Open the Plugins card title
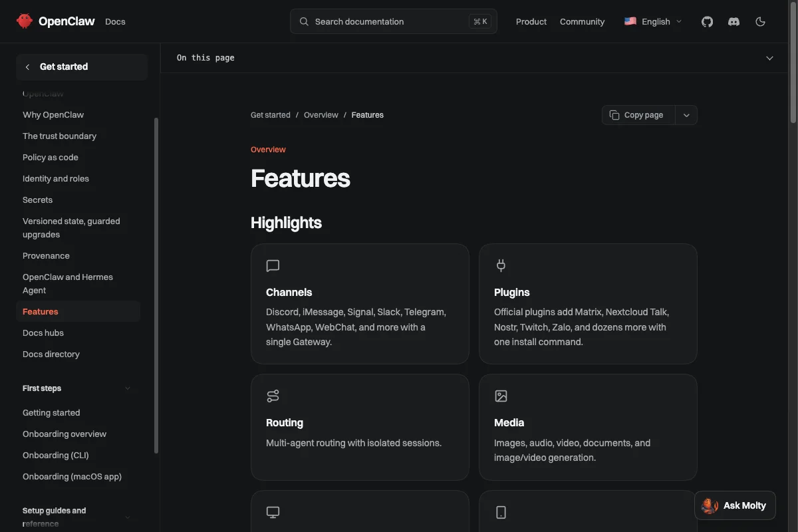The height and width of the screenshot is (532, 798). tap(512, 293)
